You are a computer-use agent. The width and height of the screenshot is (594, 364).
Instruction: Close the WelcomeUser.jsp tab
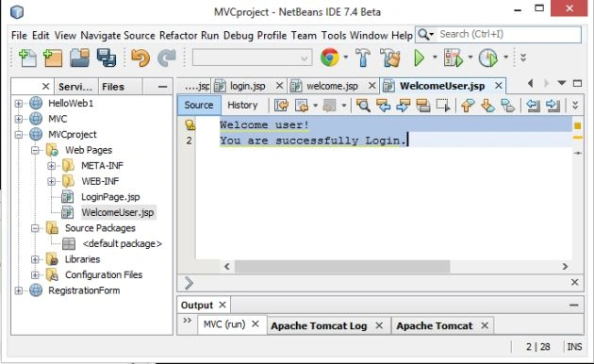[x=499, y=86]
